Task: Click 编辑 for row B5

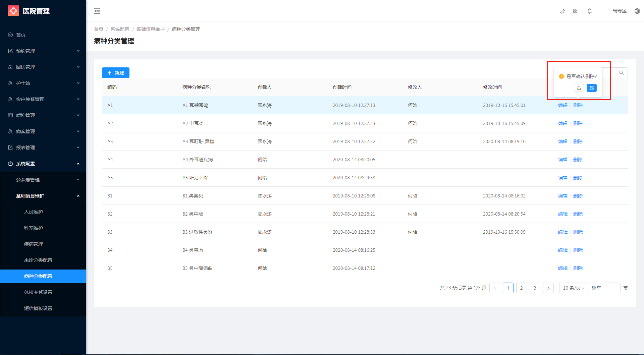Action: point(563,268)
